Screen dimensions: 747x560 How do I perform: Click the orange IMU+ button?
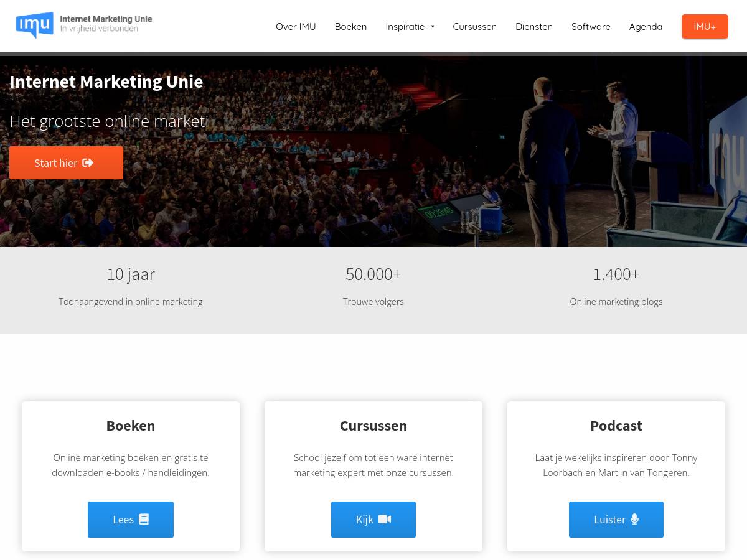click(x=705, y=26)
